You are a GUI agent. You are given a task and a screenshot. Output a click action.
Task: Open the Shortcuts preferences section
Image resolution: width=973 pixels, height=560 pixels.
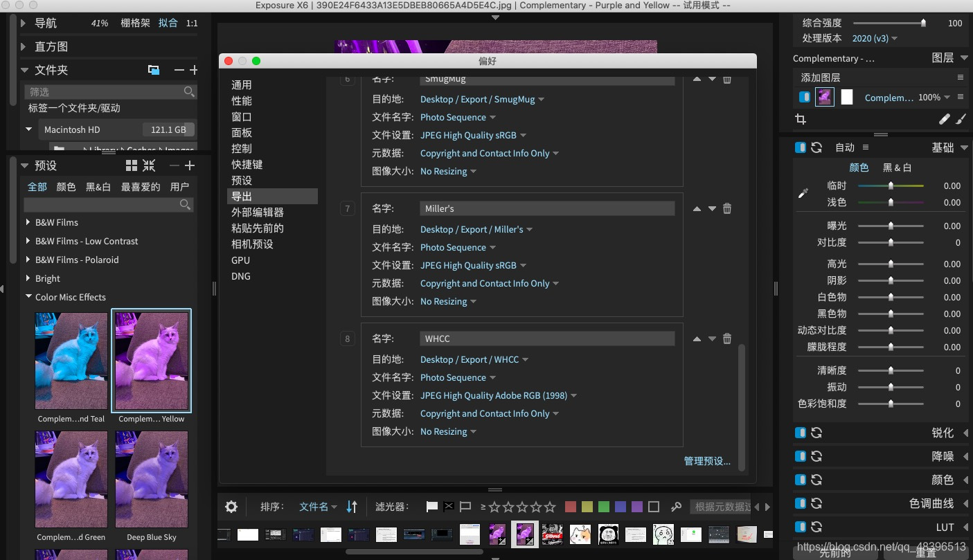[x=247, y=164]
